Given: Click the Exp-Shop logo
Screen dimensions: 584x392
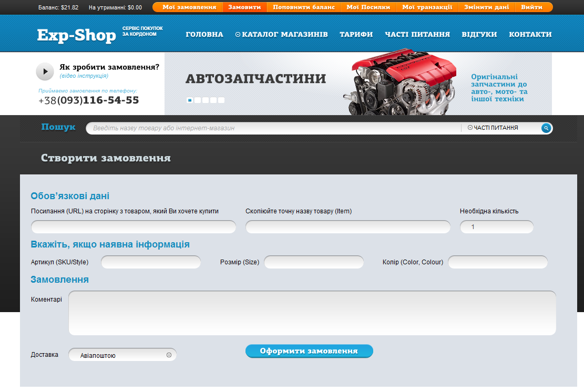Looking at the screenshot, I should 77,35.
